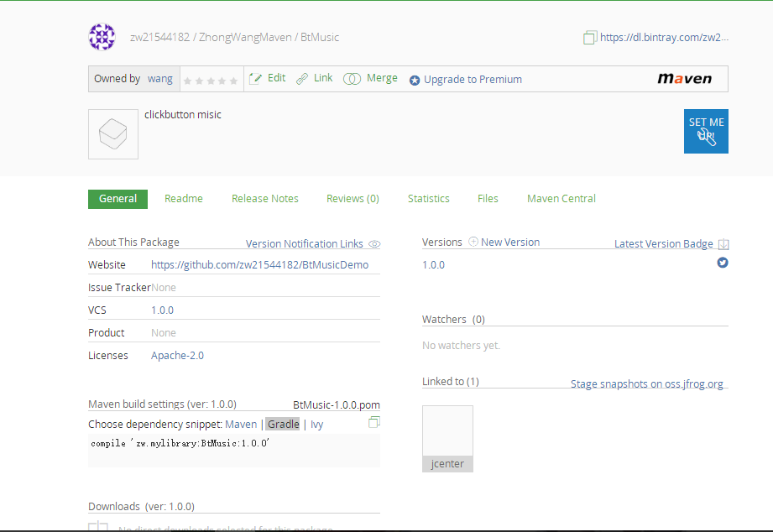Open the BtMusic-1.0.0.pom file link
The height and width of the screenshot is (532, 773).
pos(337,404)
